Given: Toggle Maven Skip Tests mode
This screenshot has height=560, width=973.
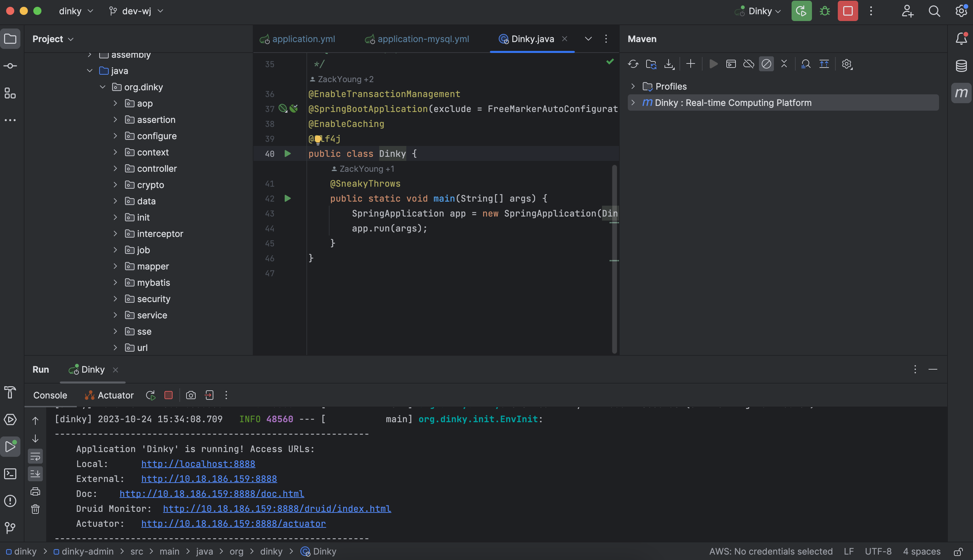Looking at the screenshot, I should click(766, 64).
